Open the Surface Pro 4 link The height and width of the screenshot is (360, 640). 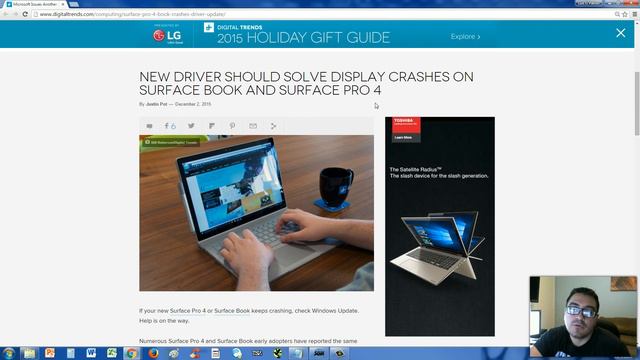[188, 311]
